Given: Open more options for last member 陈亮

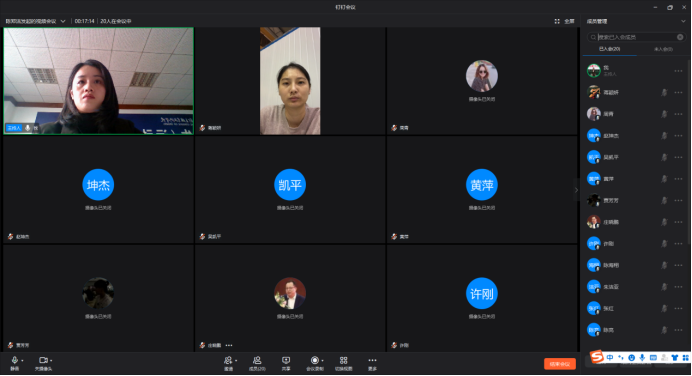Looking at the screenshot, I should pyautogui.click(x=678, y=330).
